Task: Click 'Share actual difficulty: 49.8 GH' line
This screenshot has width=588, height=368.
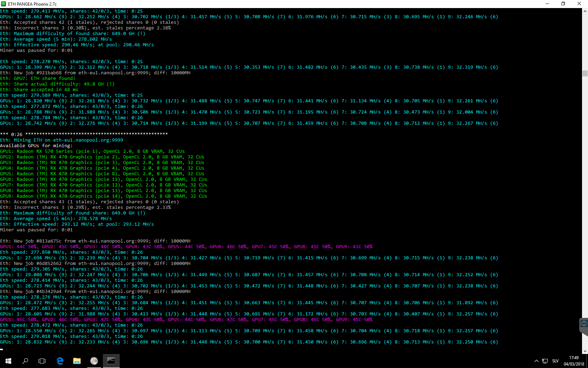Action: (57, 84)
